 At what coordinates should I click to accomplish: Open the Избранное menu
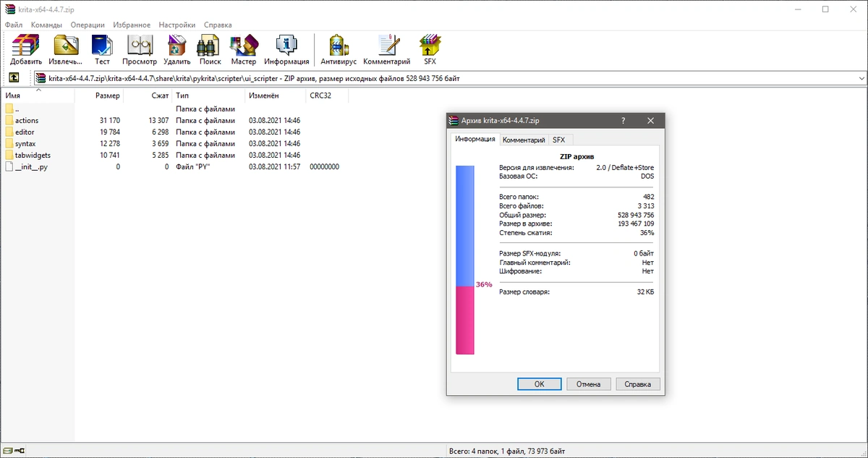pos(132,25)
